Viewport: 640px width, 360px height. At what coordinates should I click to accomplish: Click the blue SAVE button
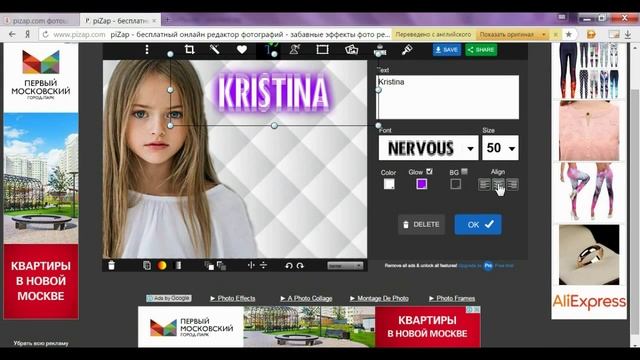(447, 50)
